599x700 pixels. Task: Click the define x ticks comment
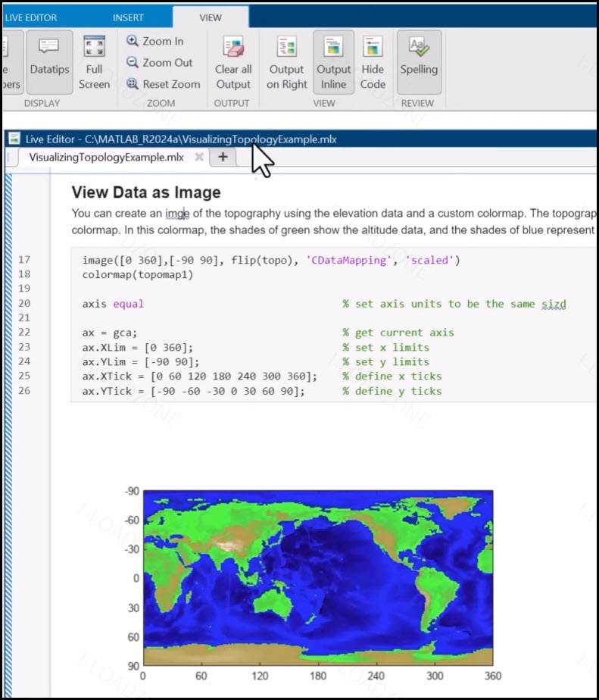point(392,377)
